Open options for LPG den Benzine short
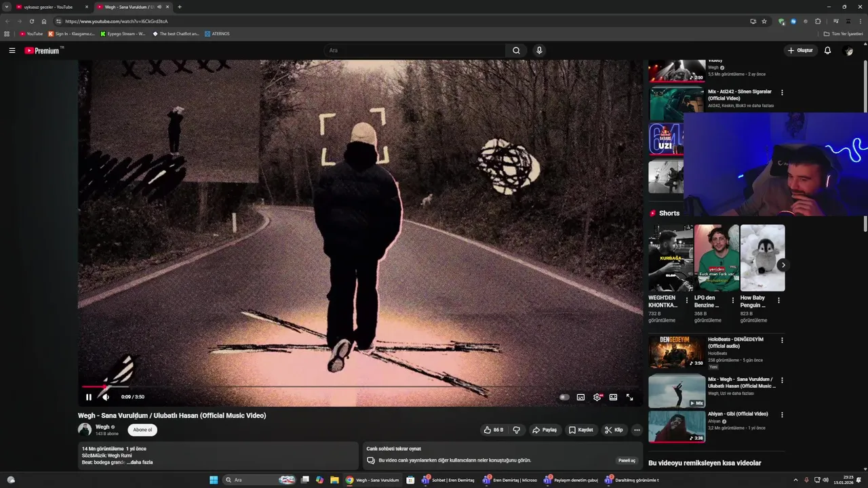 (732, 300)
